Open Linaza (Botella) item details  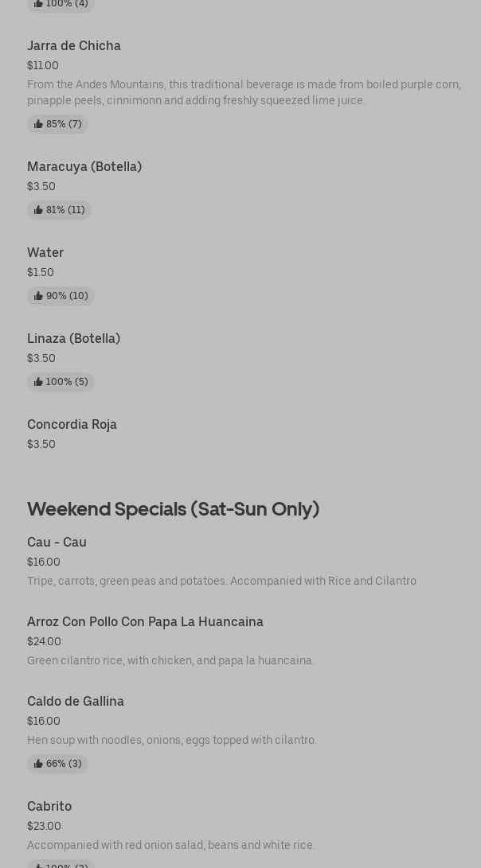tap(73, 339)
